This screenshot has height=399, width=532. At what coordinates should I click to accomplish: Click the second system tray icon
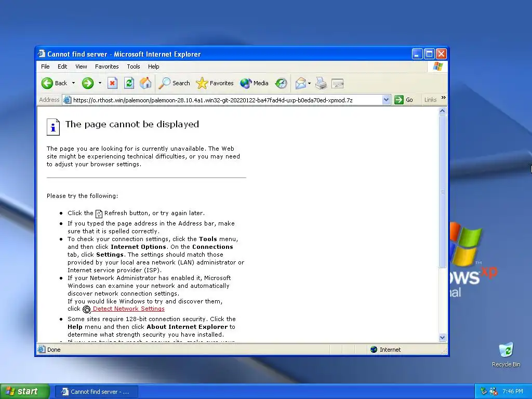pos(494,391)
